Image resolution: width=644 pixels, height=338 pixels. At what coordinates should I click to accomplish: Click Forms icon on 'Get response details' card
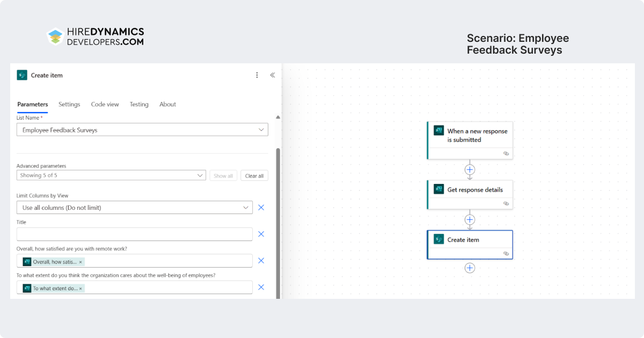(x=438, y=189)
